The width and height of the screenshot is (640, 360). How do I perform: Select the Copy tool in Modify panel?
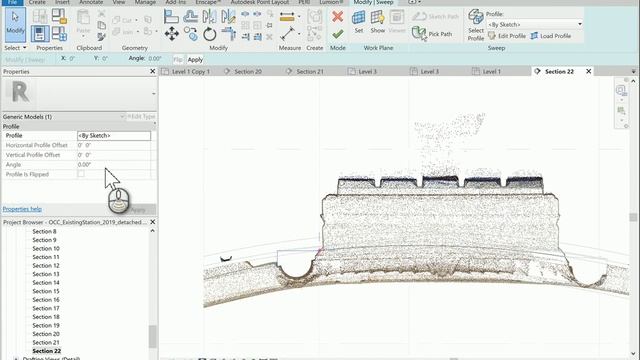(190, 33)
